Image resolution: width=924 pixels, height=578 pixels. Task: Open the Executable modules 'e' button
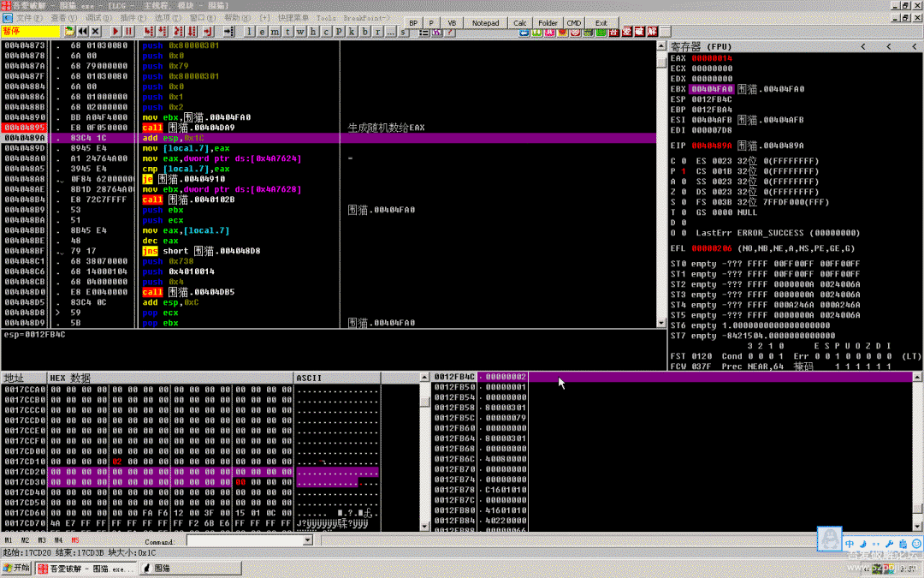point(263,32)
